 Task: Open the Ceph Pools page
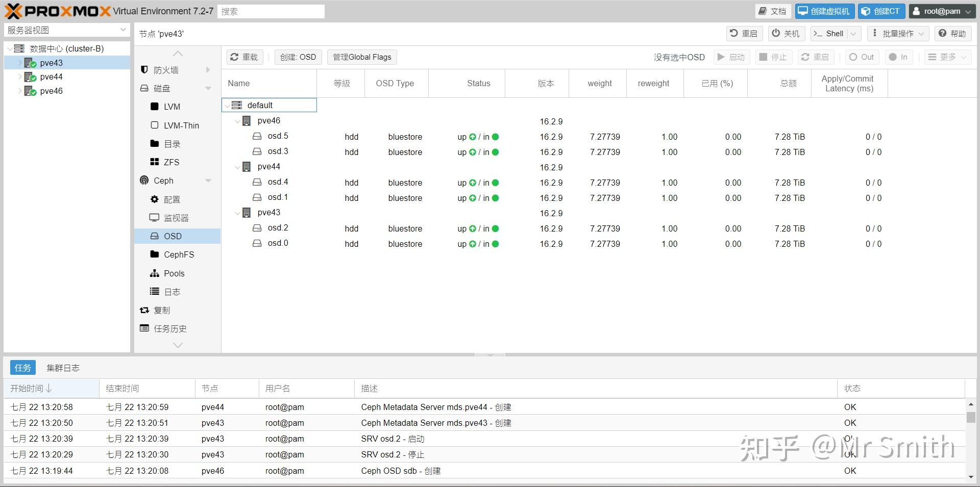(174, 273)
